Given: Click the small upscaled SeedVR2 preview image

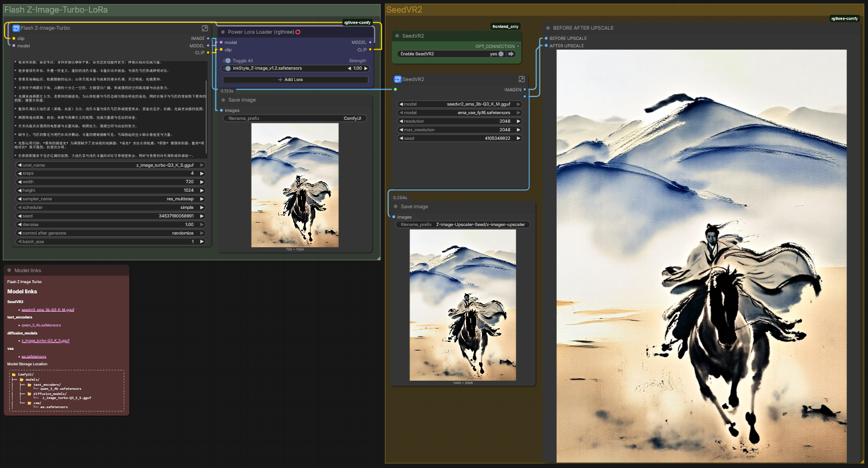Looking at the screenshot, I should pos(463,305).
